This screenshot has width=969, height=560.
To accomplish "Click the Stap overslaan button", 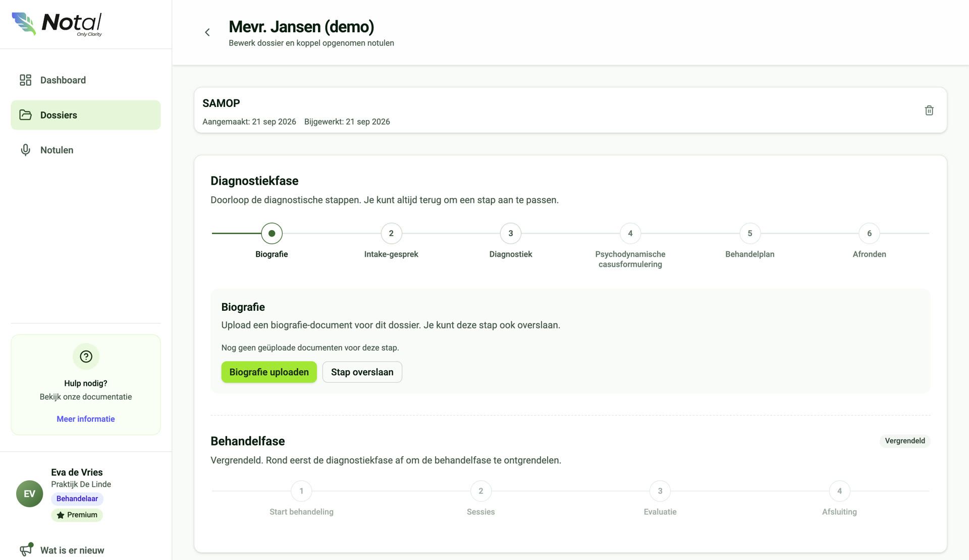I will [362, 372].
